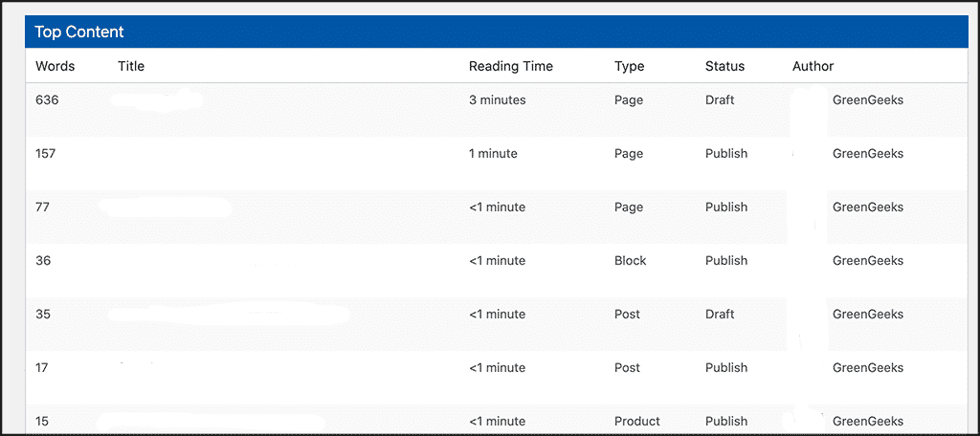Viewport: 980px width, 436px height.
Task: Click the Page type in the 636-word row
Action: [629, 100]
